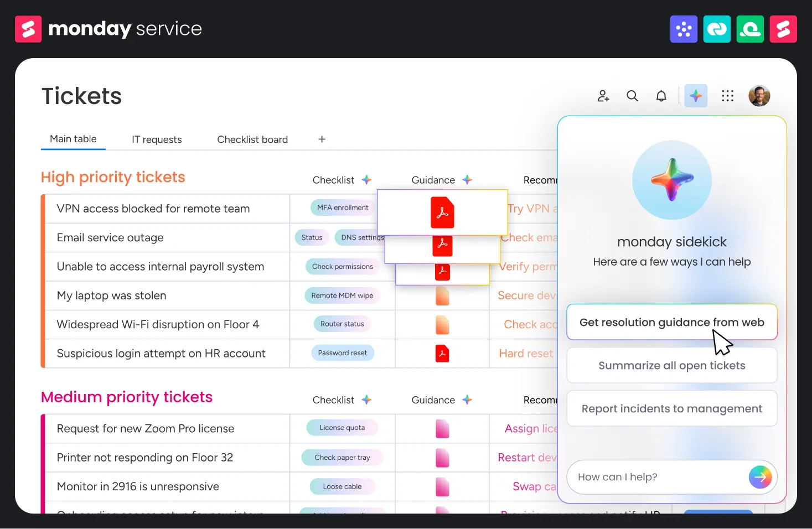This screenshot has width=812, height=529.
Task: Open ticket Monitor in 2916 is unresponsive
Action: tap(138, 486)
